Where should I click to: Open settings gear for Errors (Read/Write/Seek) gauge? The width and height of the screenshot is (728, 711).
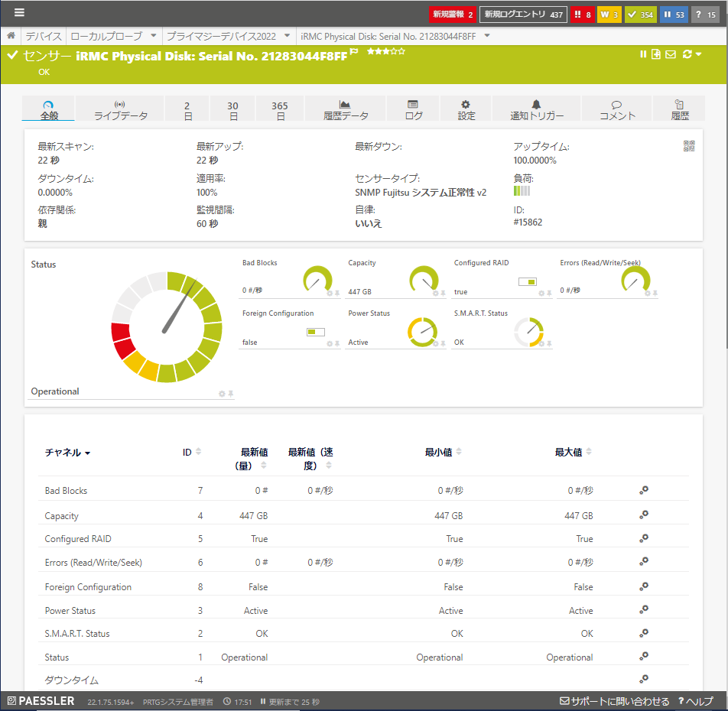(x=647, y=294)
